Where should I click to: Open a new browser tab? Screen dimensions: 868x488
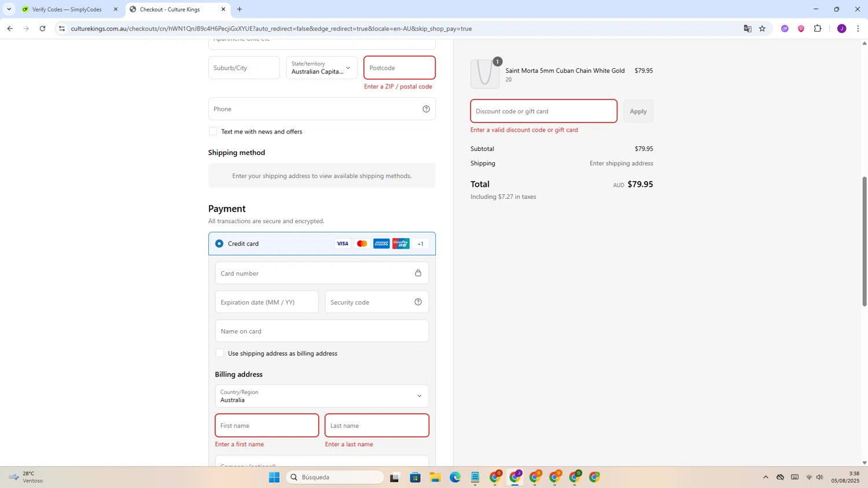pyautogui.click(x=240, y=9)
